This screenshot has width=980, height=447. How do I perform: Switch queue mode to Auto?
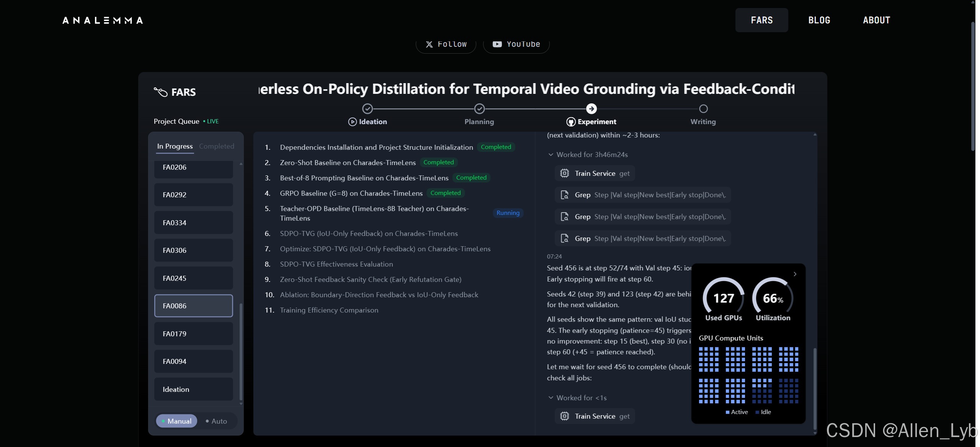pyautogui.click(x=217, y=421)
